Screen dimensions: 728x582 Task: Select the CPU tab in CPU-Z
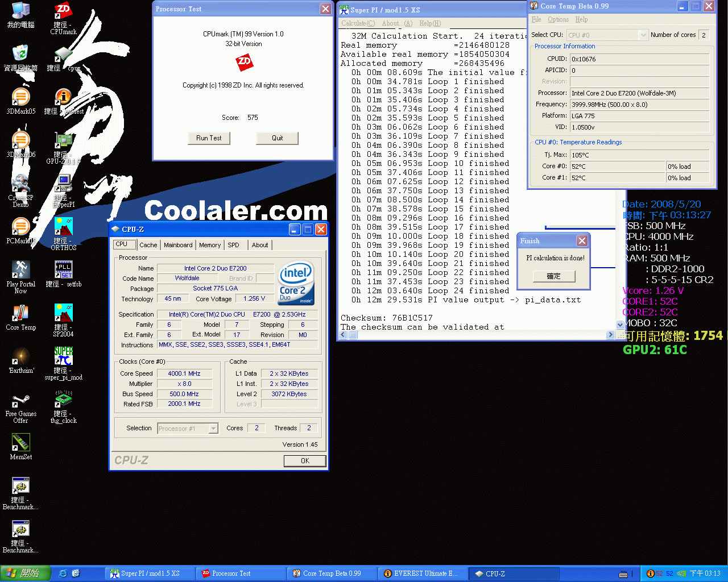coord(123,244)
